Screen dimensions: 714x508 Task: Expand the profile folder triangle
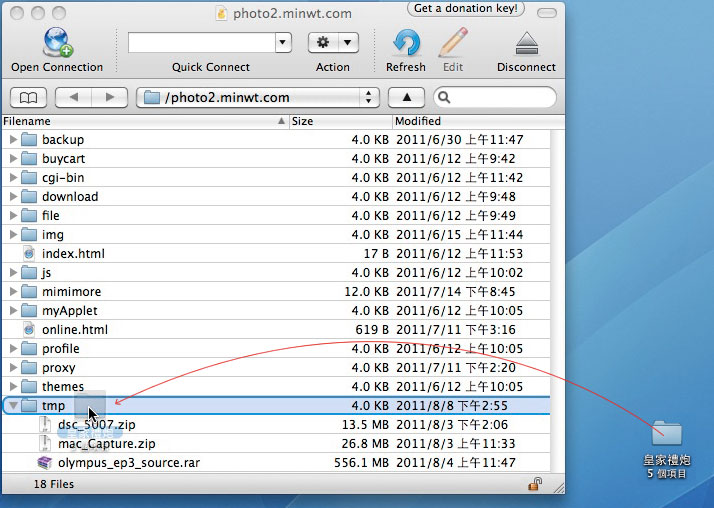(x=13, y=349)
